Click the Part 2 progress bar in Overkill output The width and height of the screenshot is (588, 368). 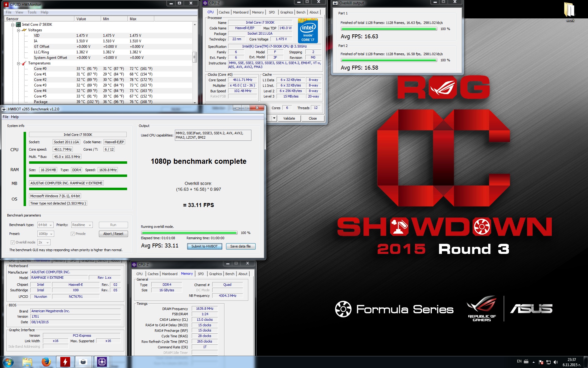pos(389,60)
